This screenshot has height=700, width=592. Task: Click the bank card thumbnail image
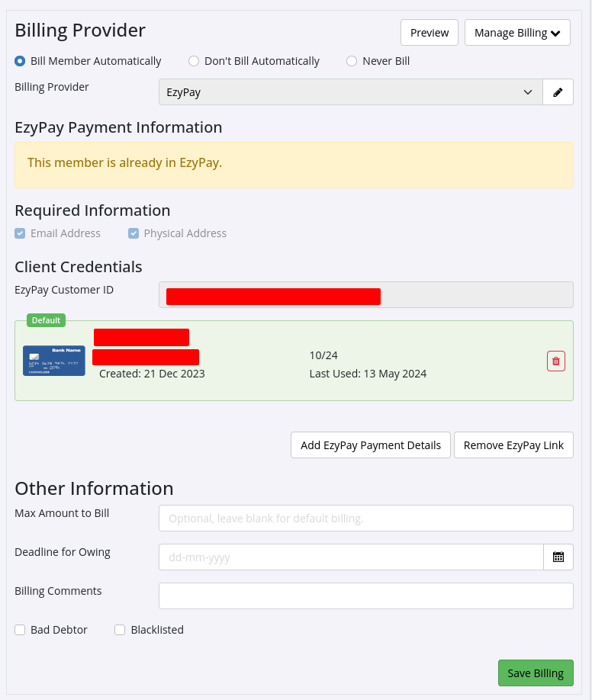click(54, 361)
